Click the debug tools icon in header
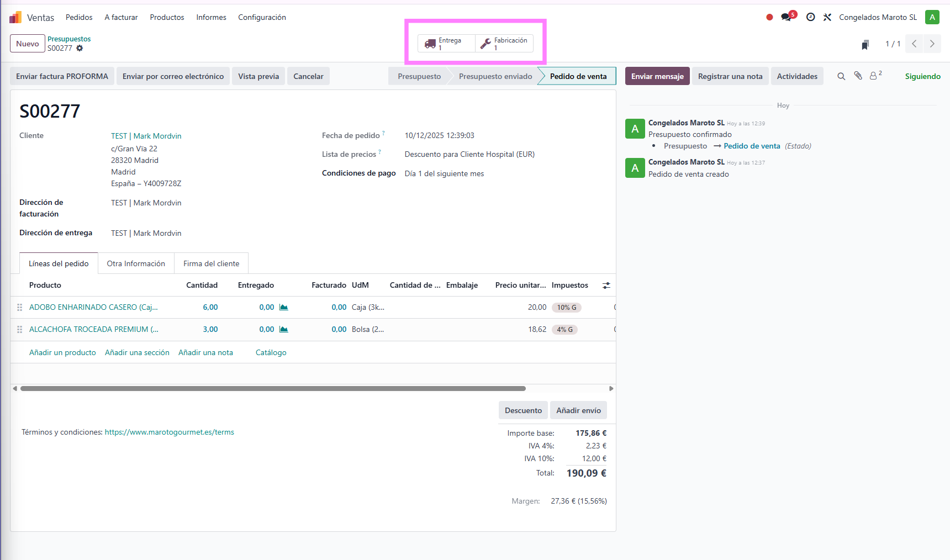This screenshot has width=950, height=560. pyautogui.click(x=827, y=17)
